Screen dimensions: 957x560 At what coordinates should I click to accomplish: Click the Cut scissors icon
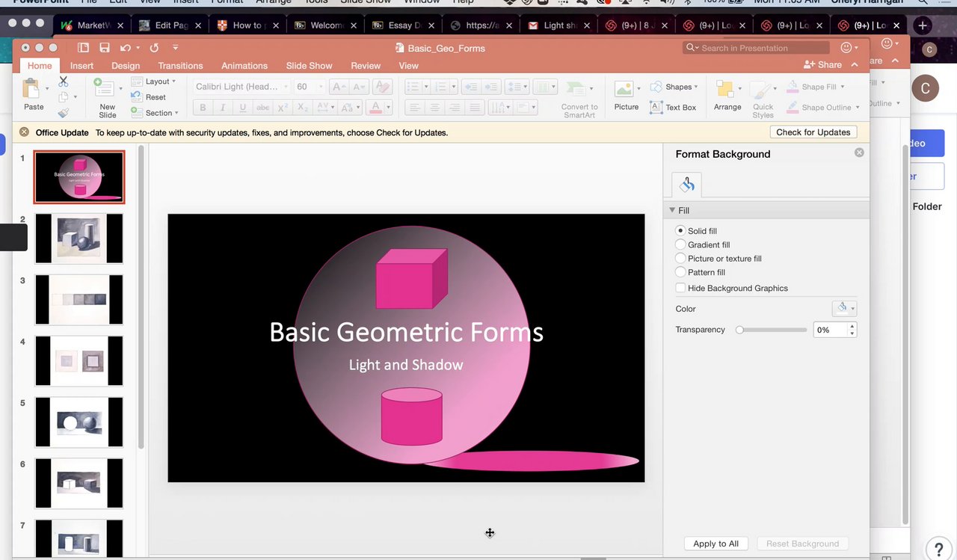pos(64,81)
